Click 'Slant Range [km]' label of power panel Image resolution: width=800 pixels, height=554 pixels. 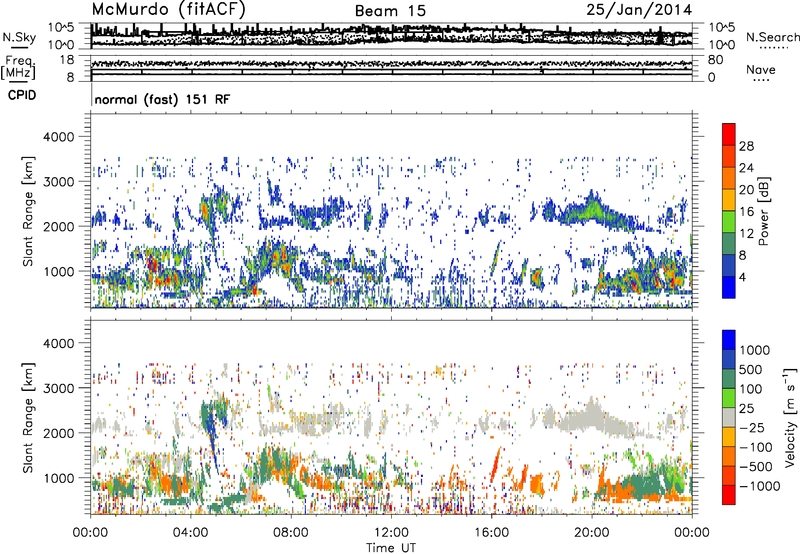click(28, 211)
